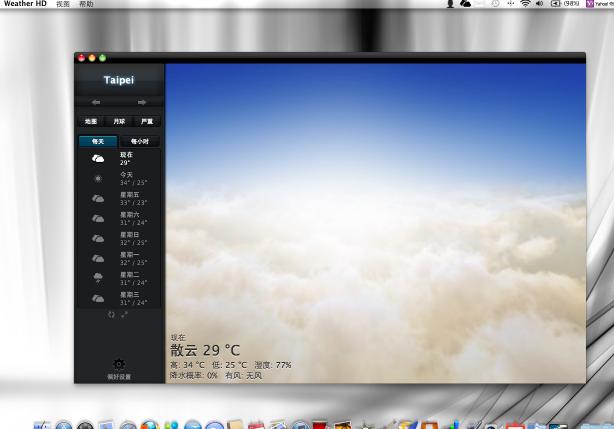Open the 帮助 menu in the menu bar
The width and height of the screenshot is (614, 429).
pos(86,4)
